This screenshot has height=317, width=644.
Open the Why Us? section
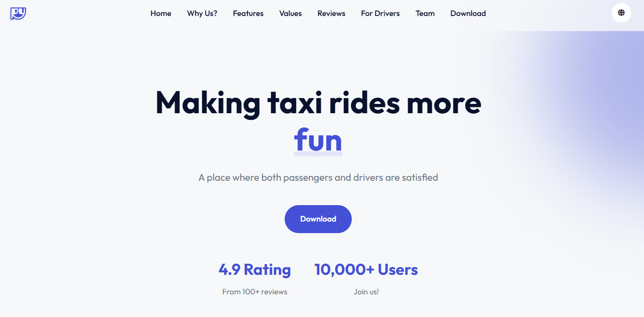pos(202,13)
